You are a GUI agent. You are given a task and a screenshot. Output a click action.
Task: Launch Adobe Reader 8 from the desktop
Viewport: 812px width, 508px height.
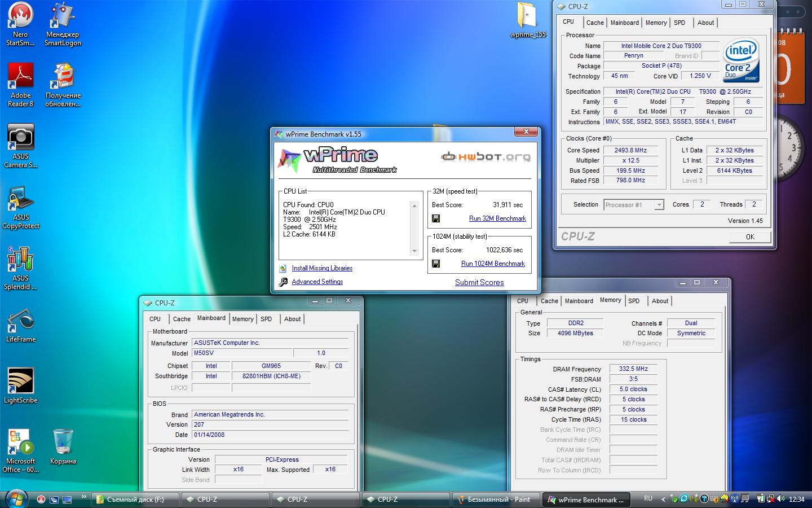click(20, 85)
